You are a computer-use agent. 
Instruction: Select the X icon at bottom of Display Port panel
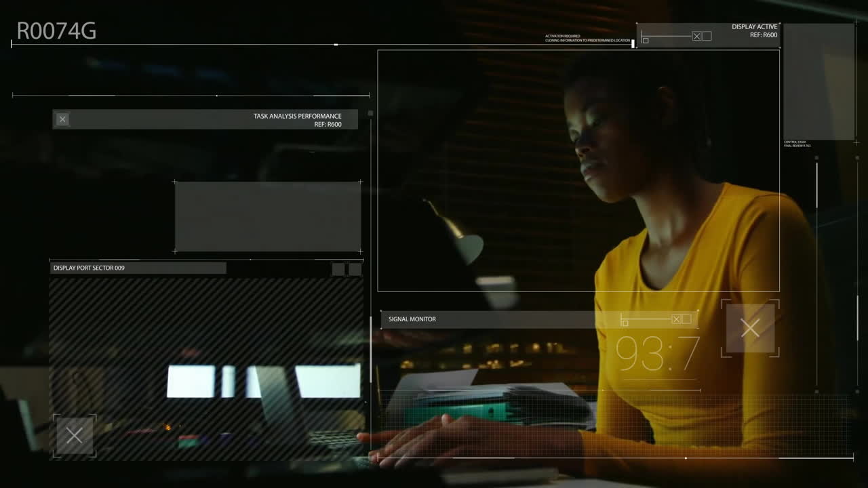coord(75,434)
